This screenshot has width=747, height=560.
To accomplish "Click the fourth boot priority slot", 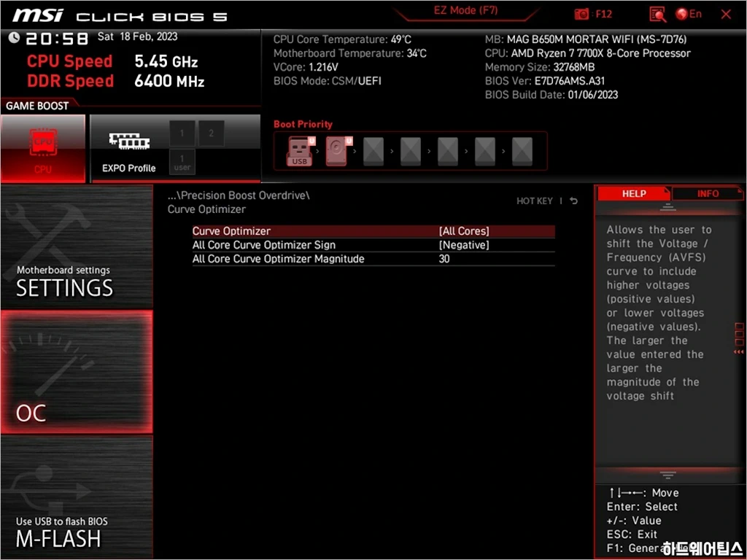I will (x=411, y=152).
